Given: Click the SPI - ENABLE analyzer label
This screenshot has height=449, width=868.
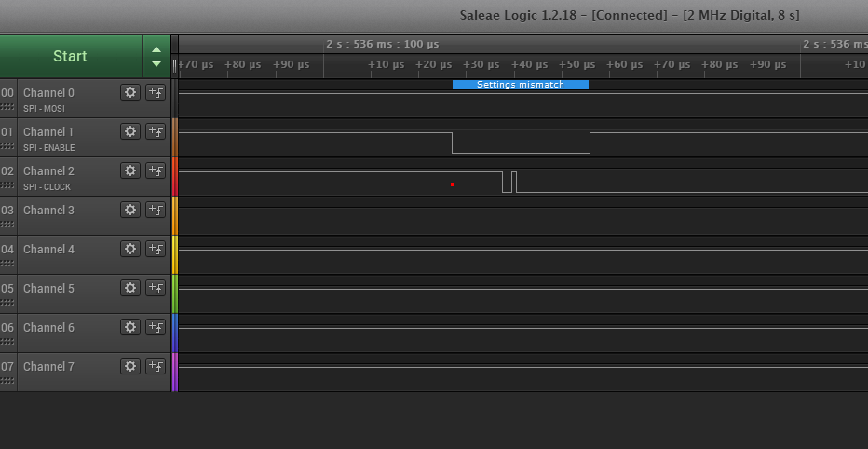Looking at the screenshot, I should coord(48,148).
